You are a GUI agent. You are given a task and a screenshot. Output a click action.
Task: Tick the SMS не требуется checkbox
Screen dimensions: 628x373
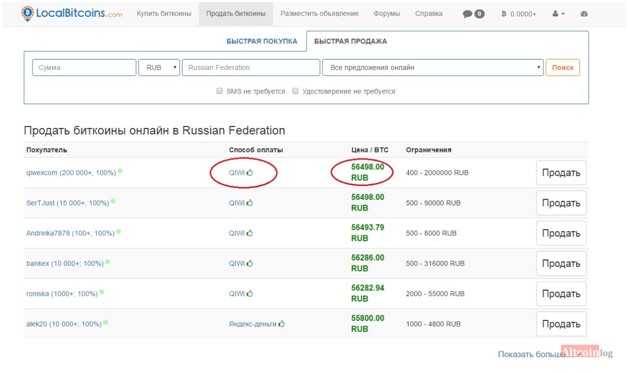219,91
